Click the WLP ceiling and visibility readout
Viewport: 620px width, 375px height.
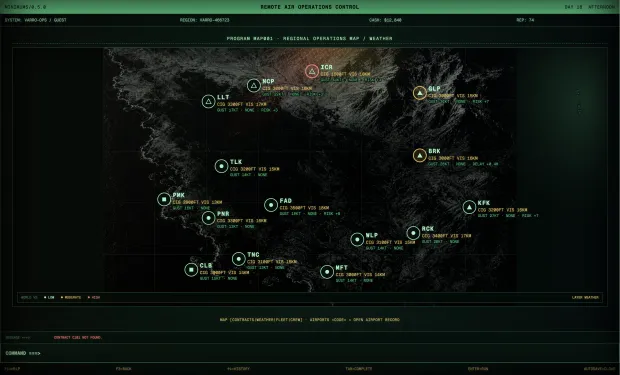click(390, 242)
